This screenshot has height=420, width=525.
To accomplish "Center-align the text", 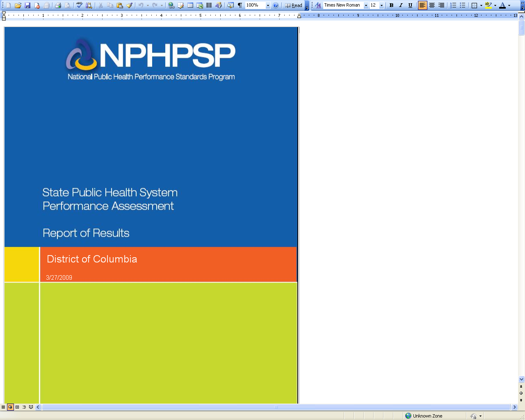I will [x=432, y=5].
